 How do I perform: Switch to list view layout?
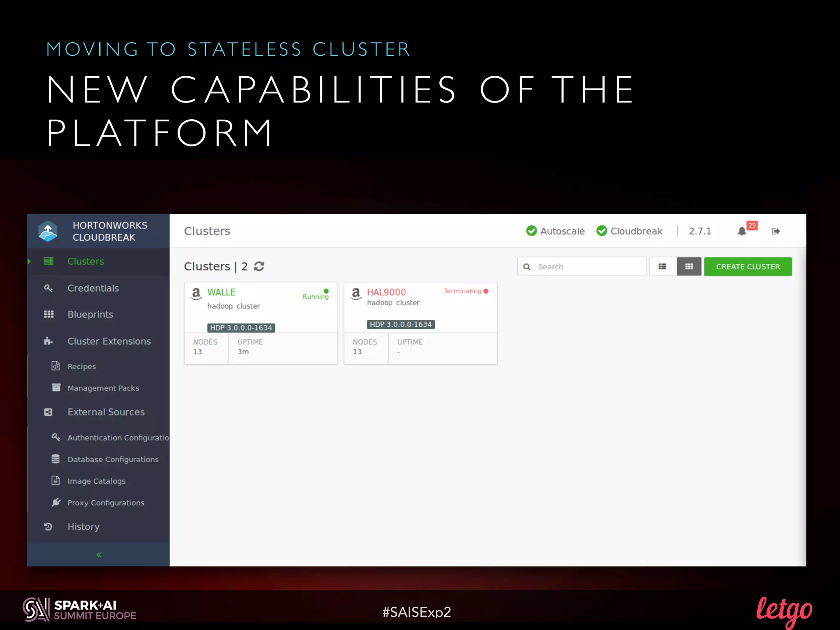[662, 267]
